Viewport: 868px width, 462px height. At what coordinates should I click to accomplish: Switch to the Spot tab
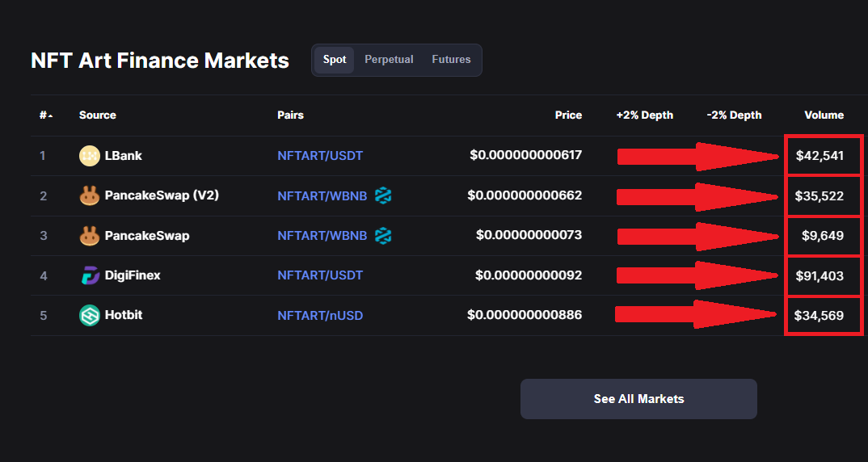pos(335,60)
